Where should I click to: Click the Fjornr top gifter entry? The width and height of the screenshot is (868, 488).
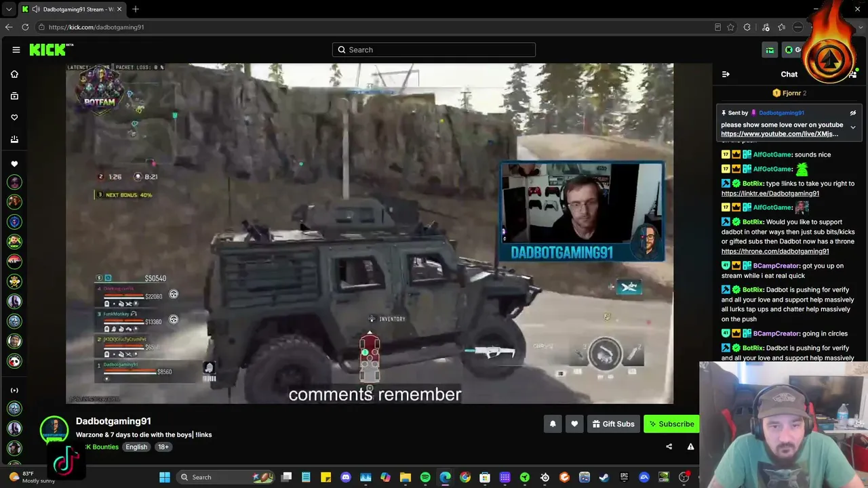[789, 93]
